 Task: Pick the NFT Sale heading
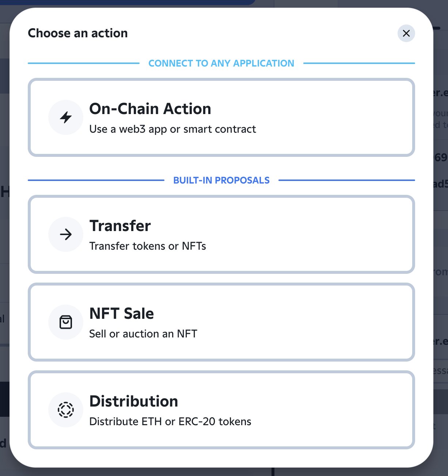121,314
